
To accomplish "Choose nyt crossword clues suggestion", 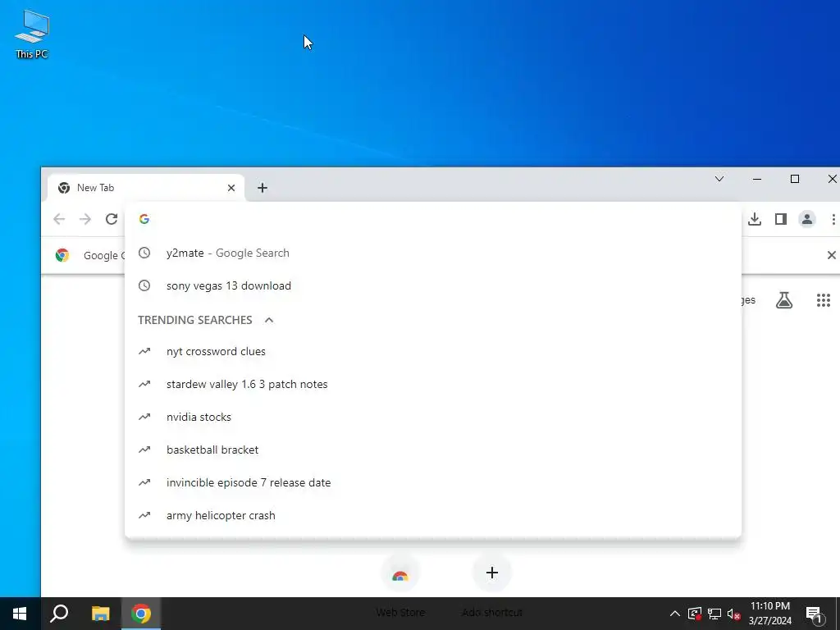I will point(433,351).
